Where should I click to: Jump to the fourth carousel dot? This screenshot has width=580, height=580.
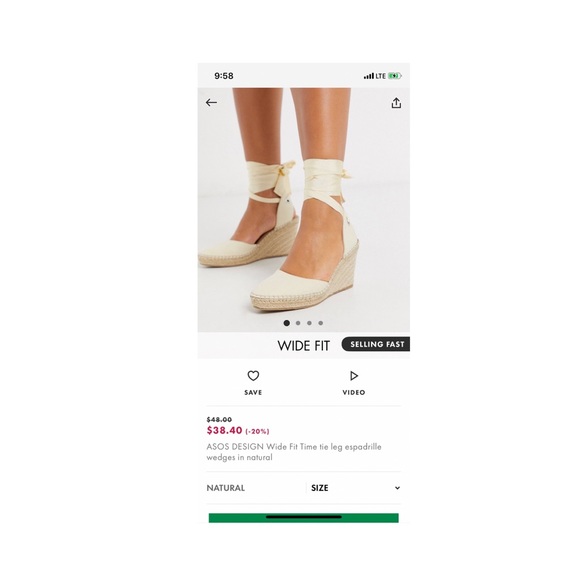pos(321,323)
